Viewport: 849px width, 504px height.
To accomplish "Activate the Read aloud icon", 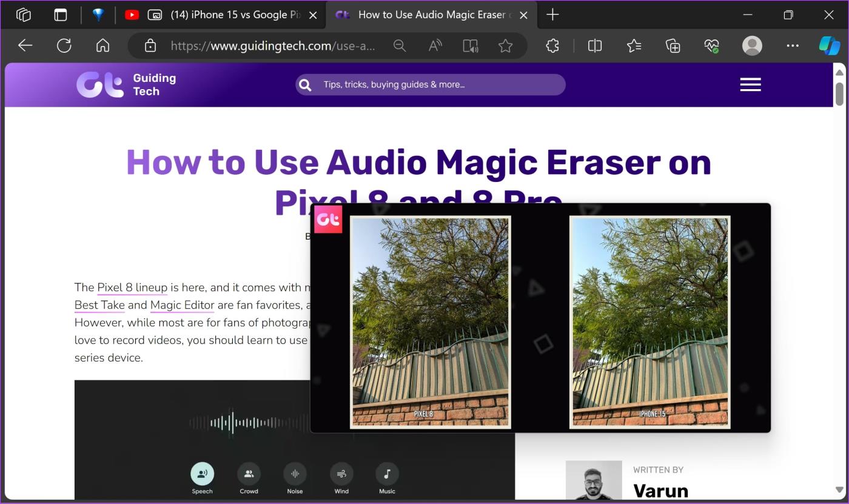I will click(435, 45).
